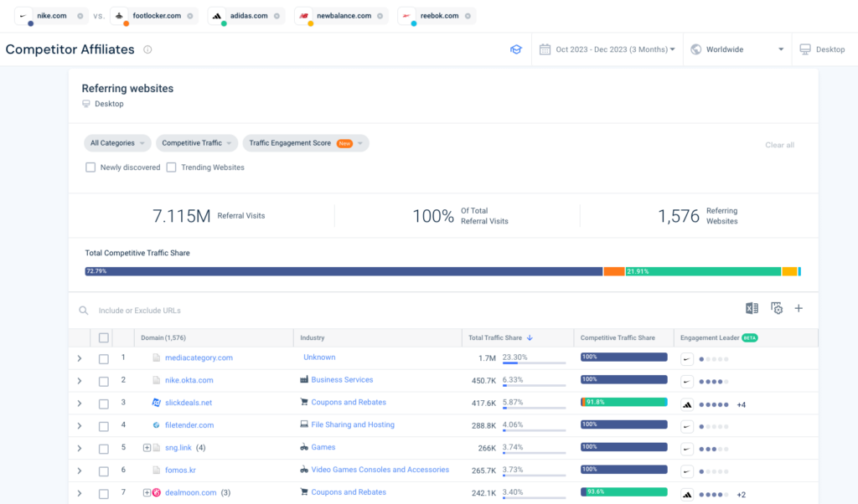Click info icon beside Competitor Affiliates title

point(147,49)
